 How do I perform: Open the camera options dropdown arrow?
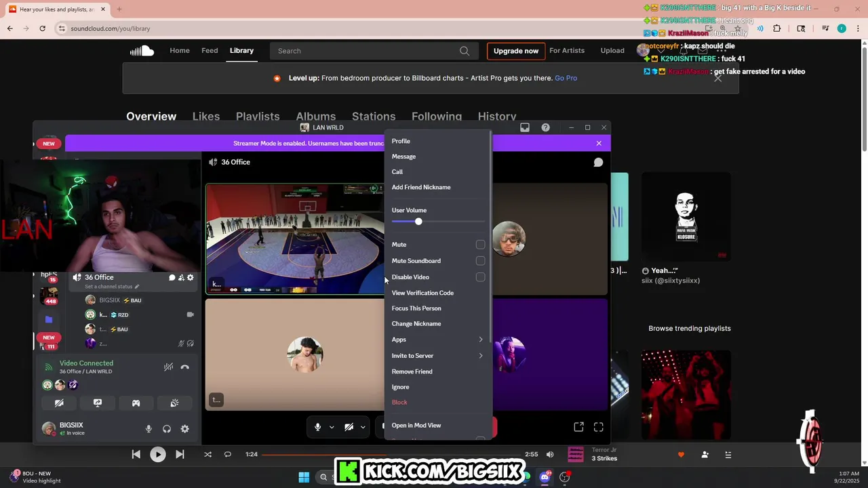(x=363, y=427)
